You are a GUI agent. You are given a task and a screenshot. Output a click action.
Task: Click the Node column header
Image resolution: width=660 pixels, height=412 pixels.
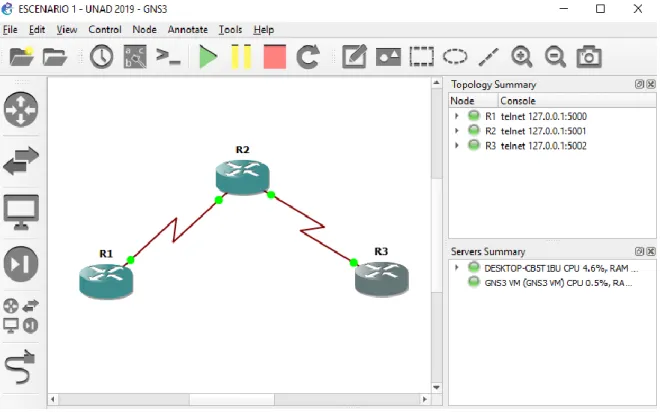[x=474, y=101]
